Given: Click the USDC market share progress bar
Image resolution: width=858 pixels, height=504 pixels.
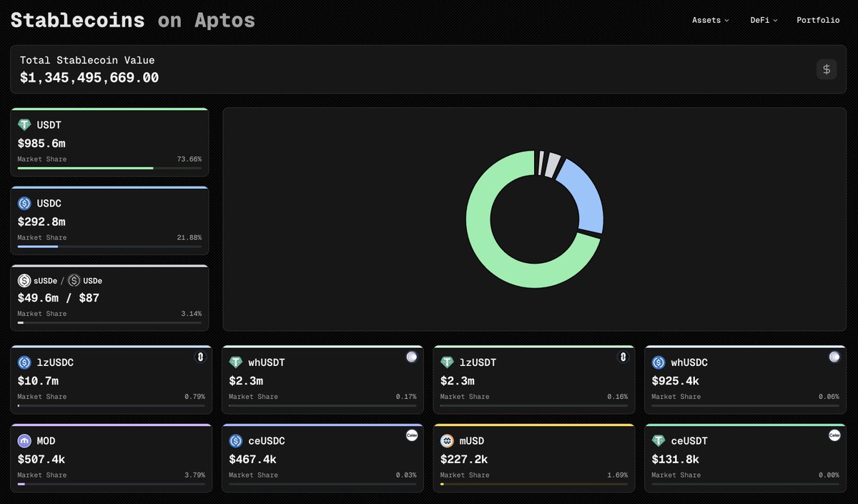Looking at the screenshot, I should [109, 247].
